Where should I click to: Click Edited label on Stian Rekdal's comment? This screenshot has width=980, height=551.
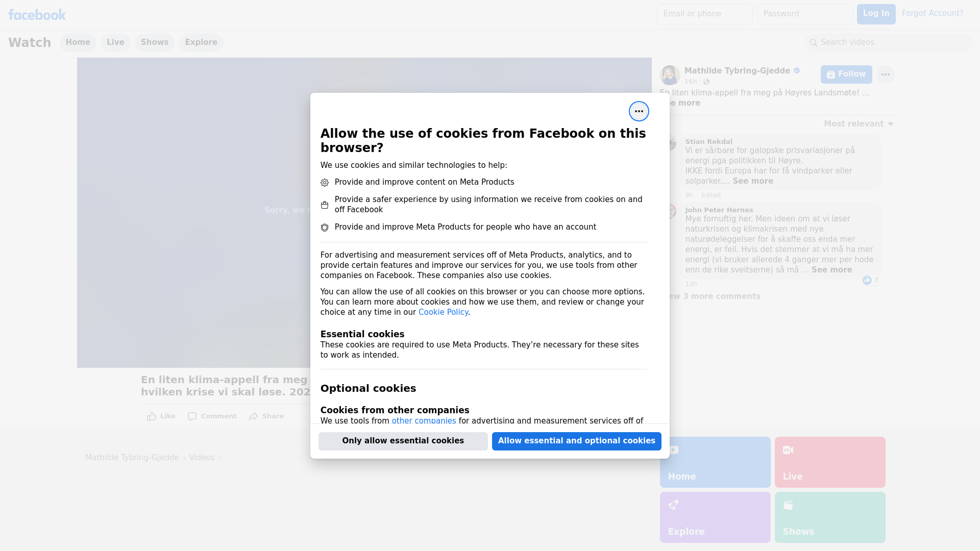tap(711, 195)
